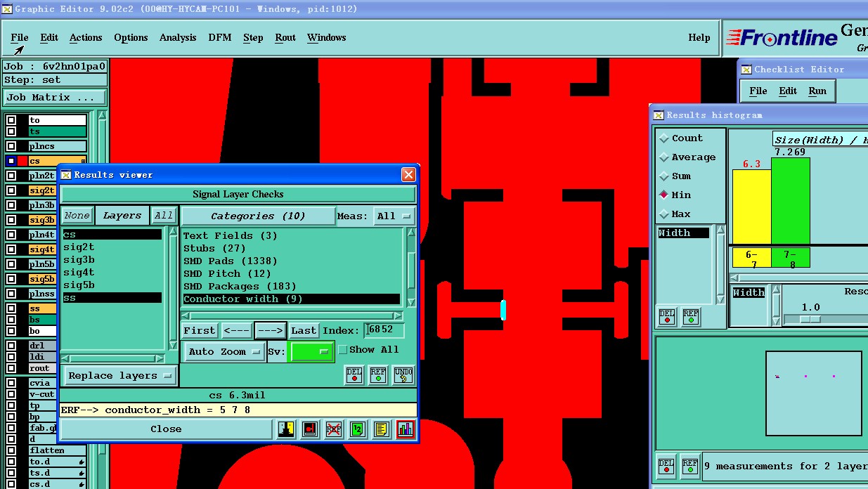Click DEL icon under the Width list in histogram
Image resolution: width=868 pixels, height=489 pixels.
(667, 317)
